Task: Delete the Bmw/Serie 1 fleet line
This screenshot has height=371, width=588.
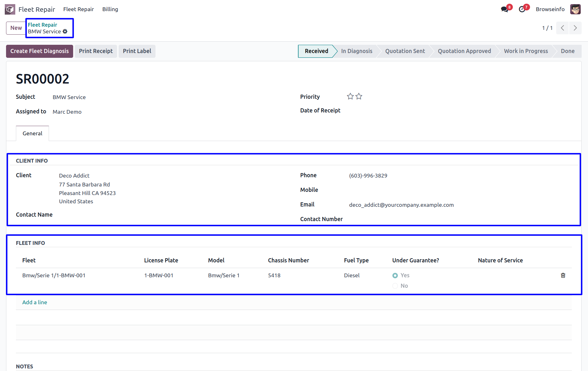Action: [563, 275]
